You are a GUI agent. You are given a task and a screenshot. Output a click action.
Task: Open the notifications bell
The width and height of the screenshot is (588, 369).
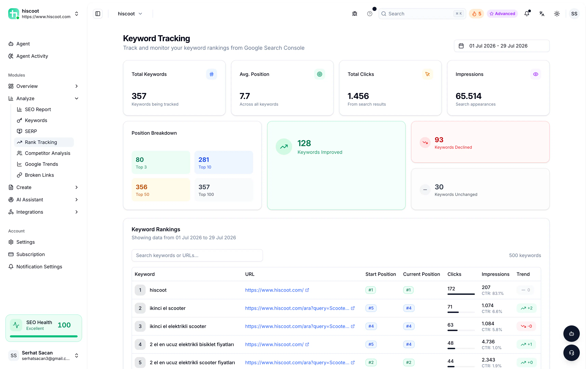pyautogui.click(x=527, y=14)
